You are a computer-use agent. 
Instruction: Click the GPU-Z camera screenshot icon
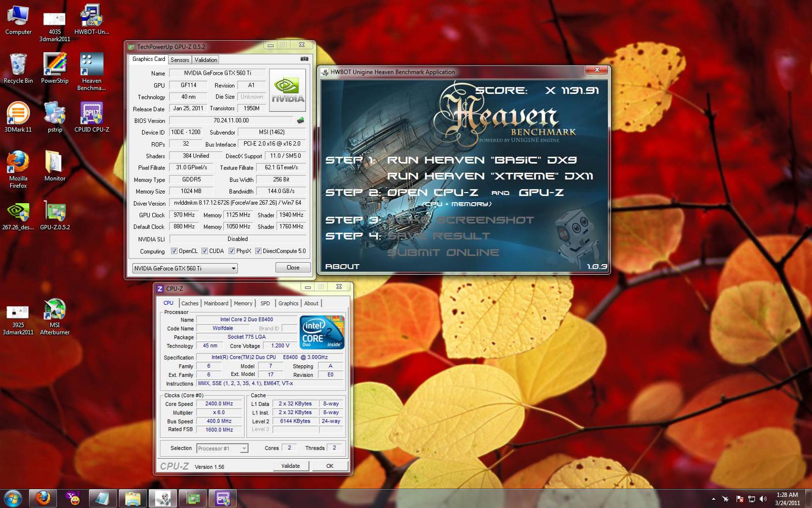(304, 59)
